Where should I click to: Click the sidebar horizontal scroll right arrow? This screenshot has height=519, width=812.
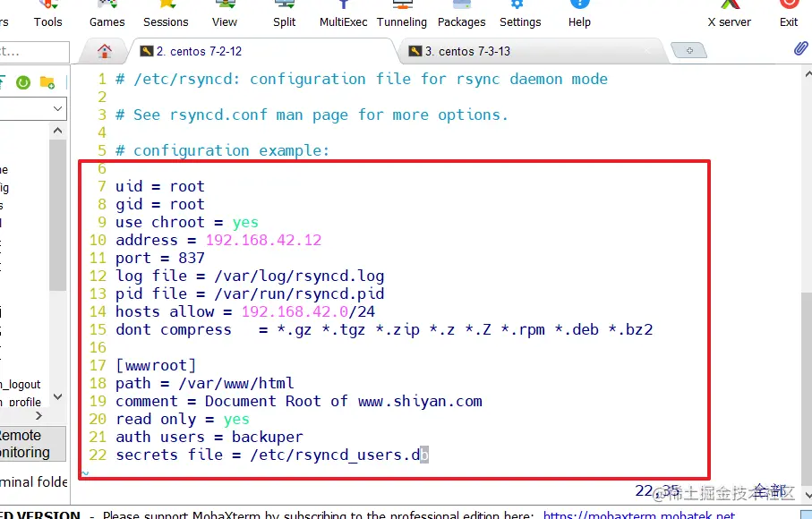38,415
